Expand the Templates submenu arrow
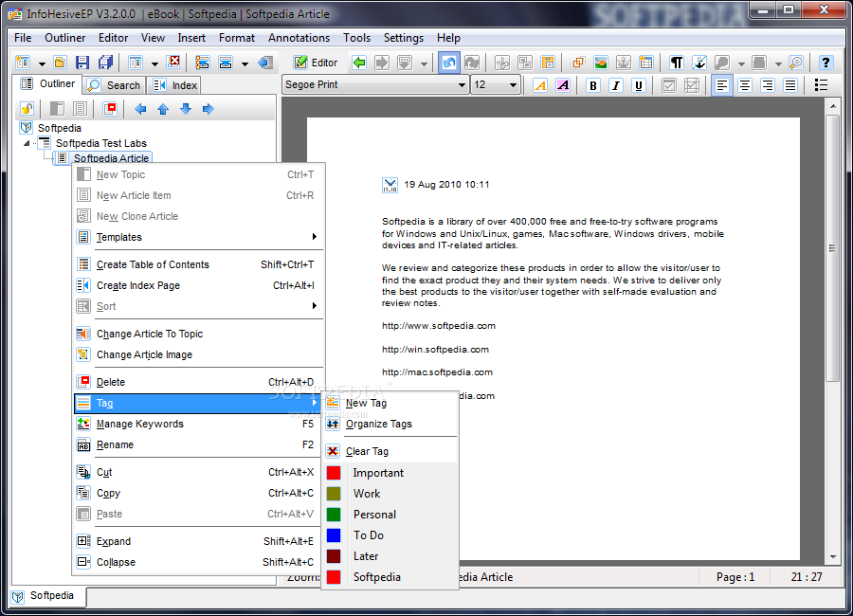The height and width of the screenshot is (616, 853). (314, 237)
